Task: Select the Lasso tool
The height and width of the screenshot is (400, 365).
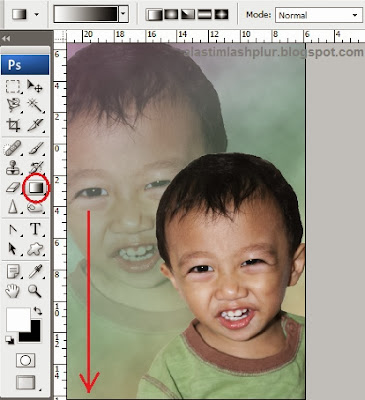Action: pyautogui.click(x=13, y=105)
